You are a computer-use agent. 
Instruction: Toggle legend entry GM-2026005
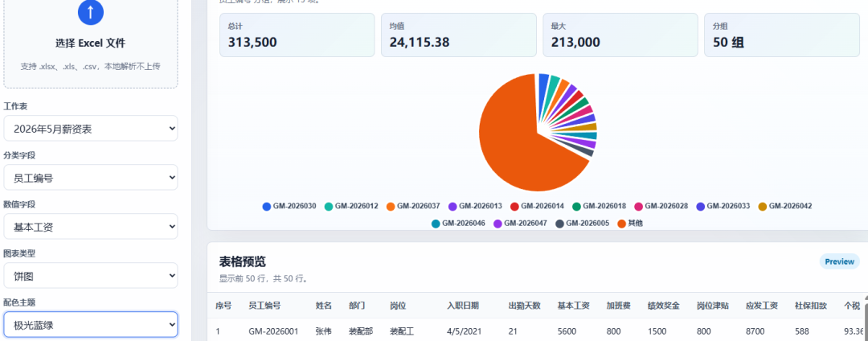tap(583, 224)
